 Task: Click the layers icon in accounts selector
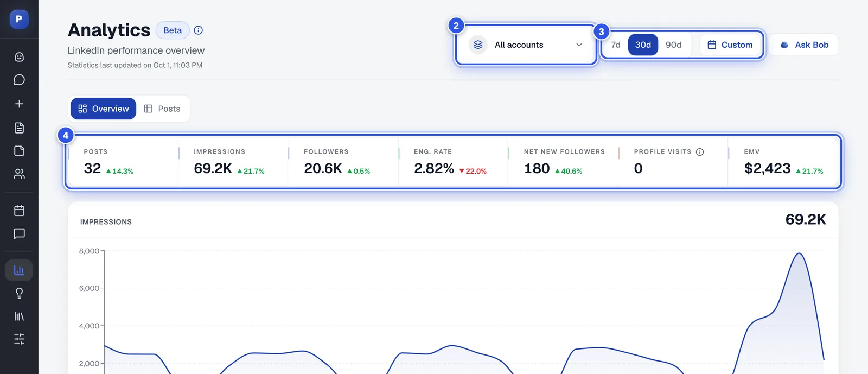(478, 45)
